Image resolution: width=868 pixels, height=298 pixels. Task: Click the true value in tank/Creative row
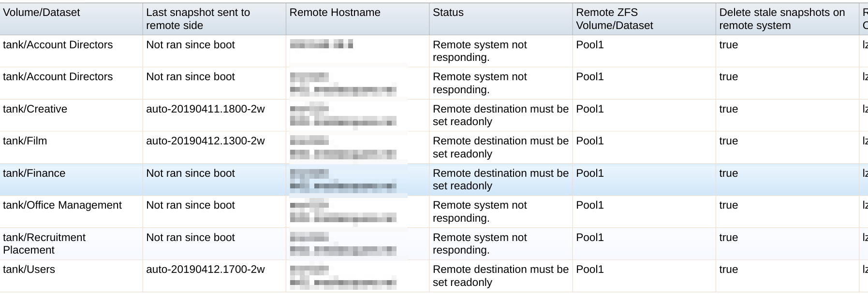click(728, 109)
